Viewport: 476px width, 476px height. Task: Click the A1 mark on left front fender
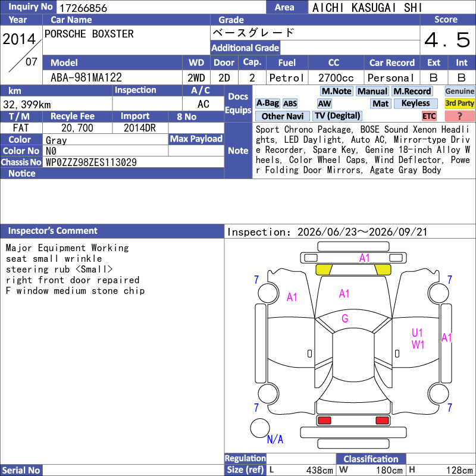[x=292, y=297]
